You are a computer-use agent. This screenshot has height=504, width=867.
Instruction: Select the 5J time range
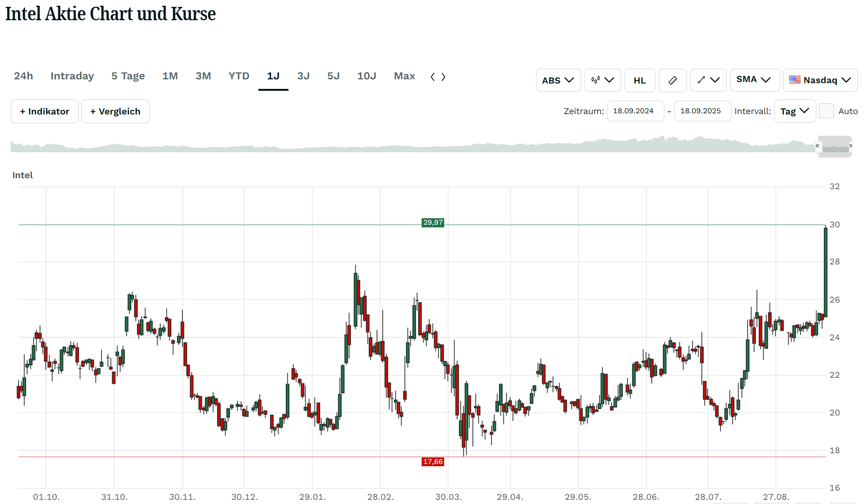point(334,76)
